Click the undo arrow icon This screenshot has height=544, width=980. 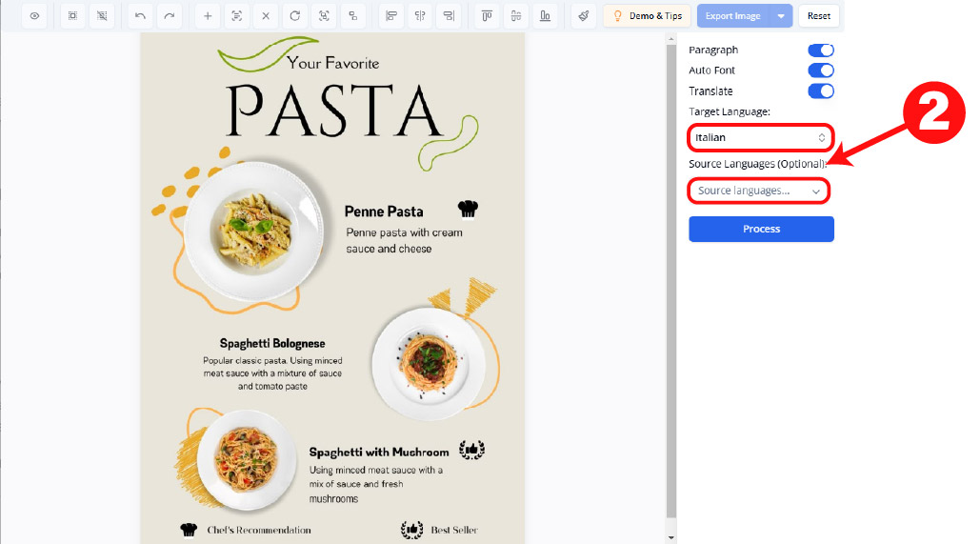pos(141,16)
